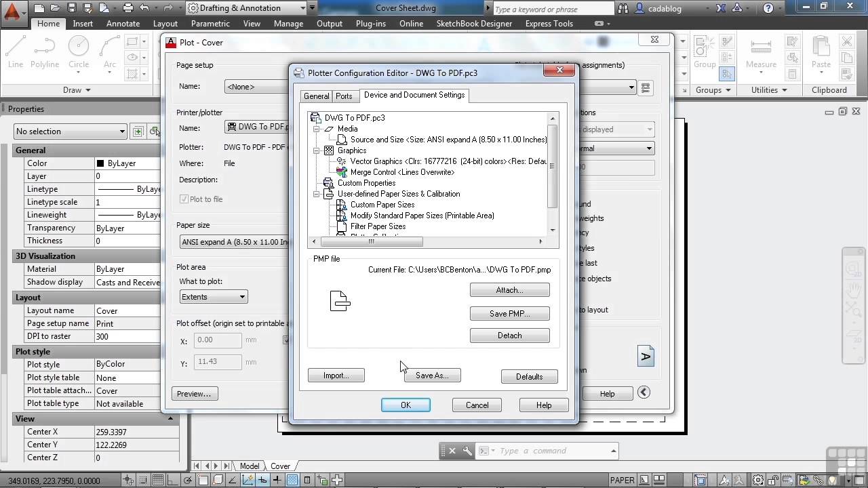Open the What to plot Extents dropdown
The image size is (868, 488).
214,297
